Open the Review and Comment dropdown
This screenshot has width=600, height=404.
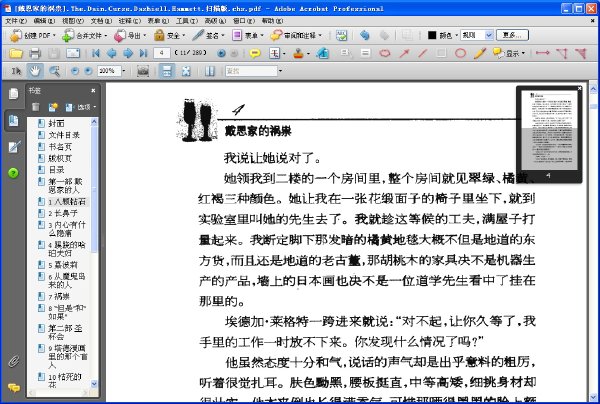[x=296, y=36]
